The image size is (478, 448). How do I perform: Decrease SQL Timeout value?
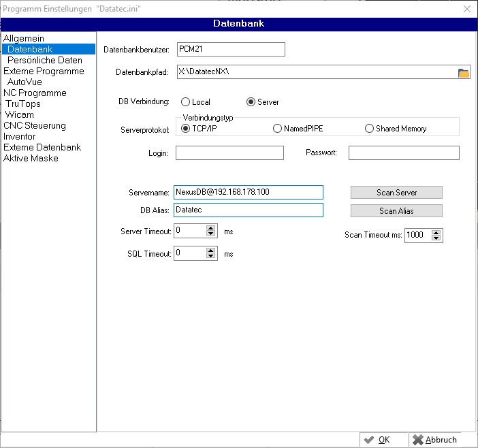click(x=210, y=256)
